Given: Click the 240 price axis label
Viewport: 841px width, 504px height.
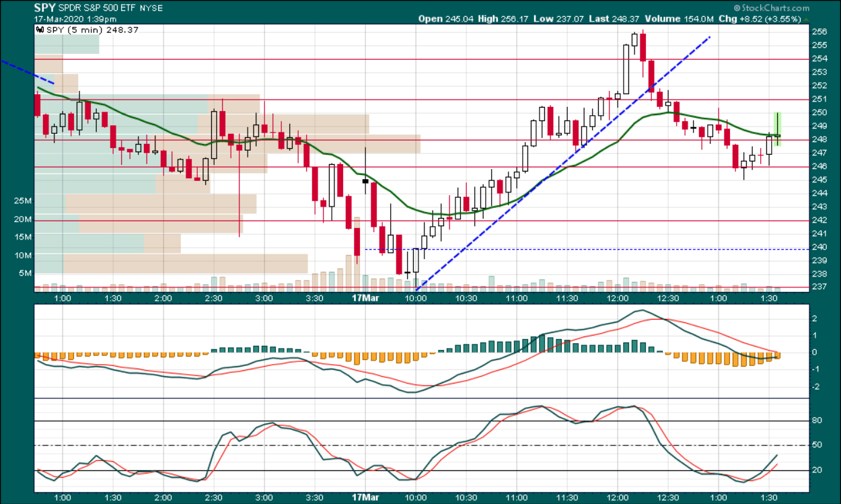Looking at the screenshot, I should 820,247.
